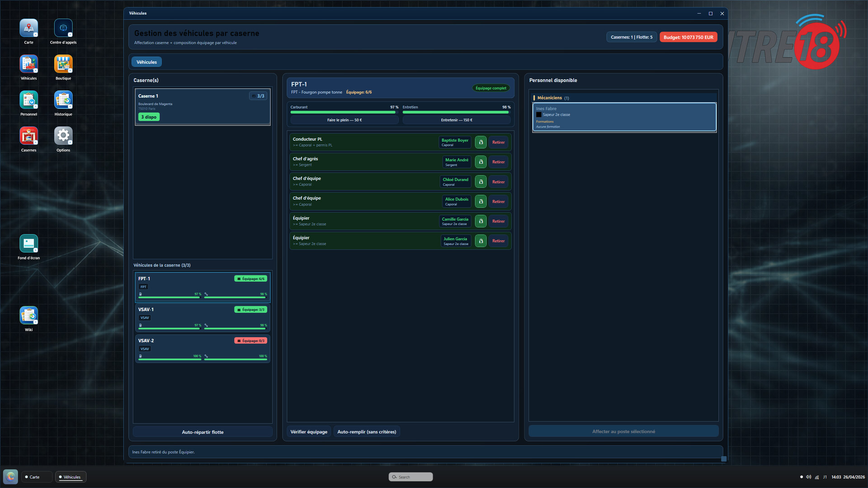Select Ines Fabre personnel card
The image size is (868, 488).
pyautogui.click(x=624, y=117)
